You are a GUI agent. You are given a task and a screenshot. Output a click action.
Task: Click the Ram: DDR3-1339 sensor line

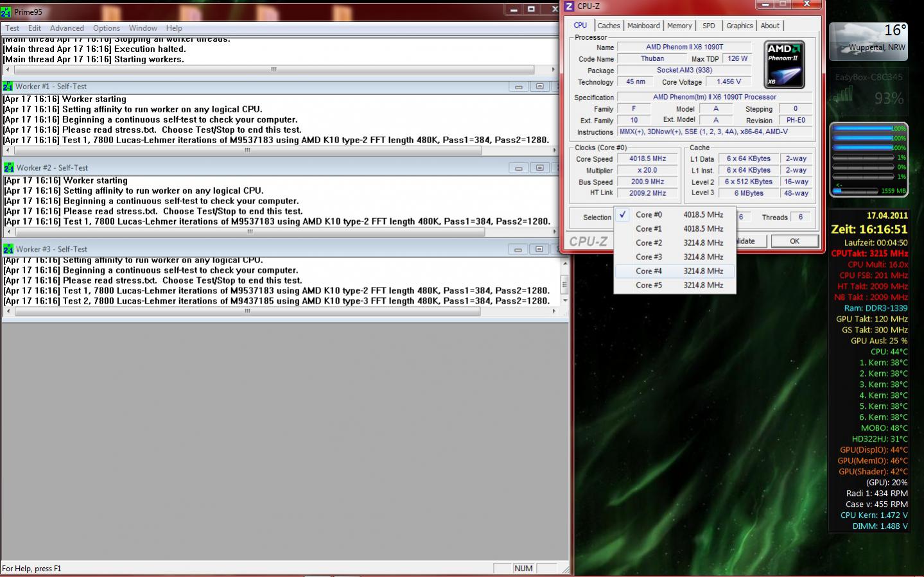pyautogui.click(x=875, y=308)
